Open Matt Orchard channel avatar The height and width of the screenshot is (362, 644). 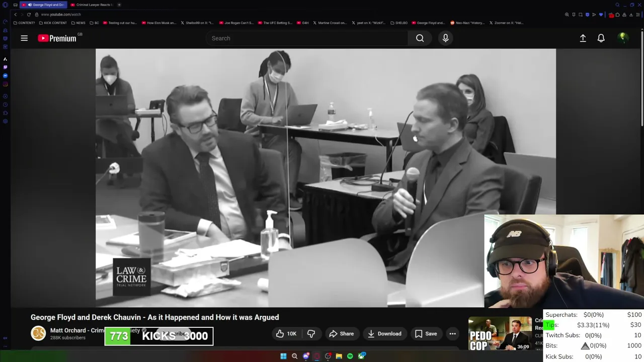click(38, 333)
